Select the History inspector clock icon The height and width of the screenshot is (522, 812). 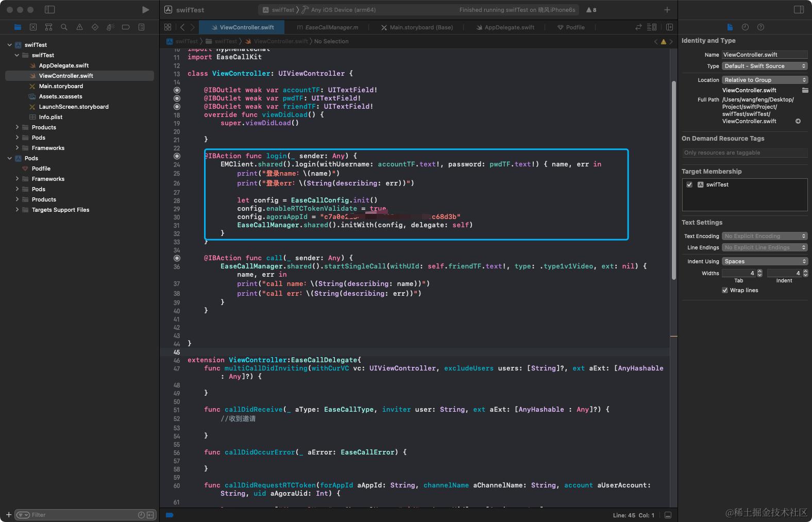[745, 27]
